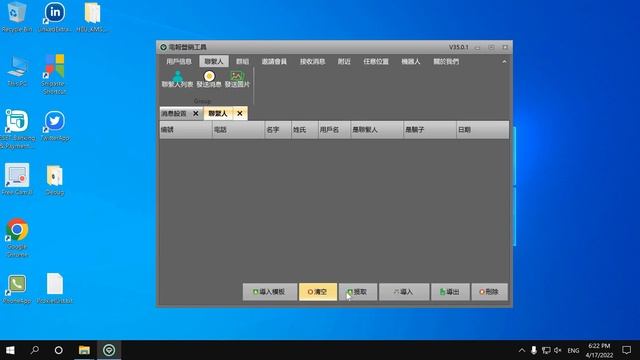Launch the Free Cam 8 desktop shortcut

(17, 180)
